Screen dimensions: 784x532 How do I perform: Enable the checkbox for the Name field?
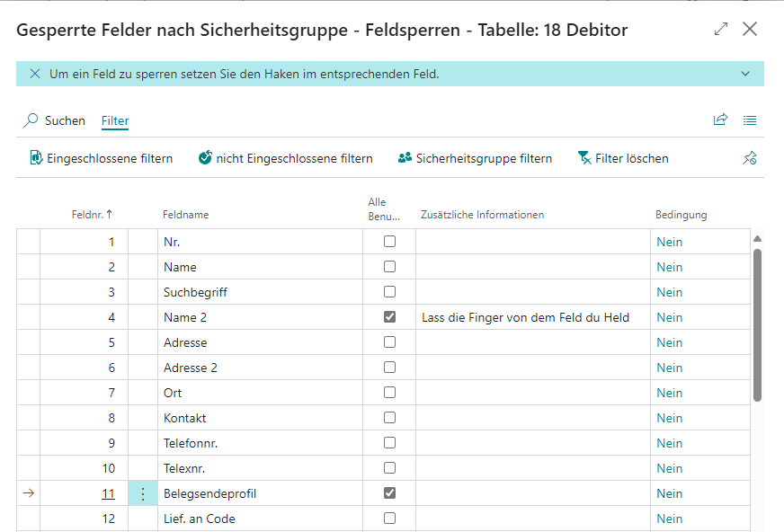[x=389, y=267]
